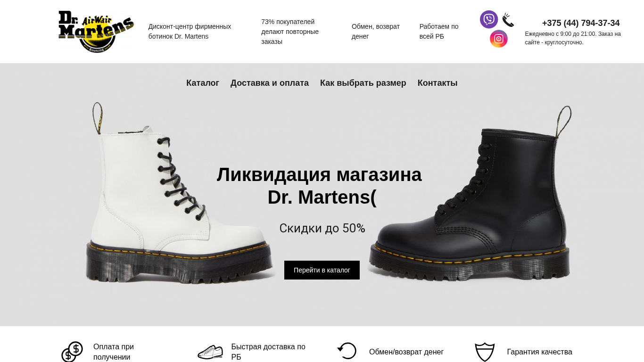Screen dimensions: 644x362
Task: Open the Viber contact icon
Action: pos(489,19)
